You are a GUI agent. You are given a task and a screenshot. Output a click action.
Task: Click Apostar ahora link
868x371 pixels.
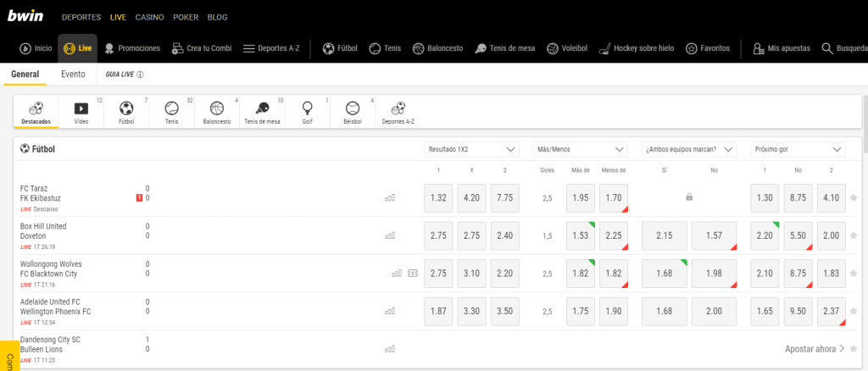point(815,349)
